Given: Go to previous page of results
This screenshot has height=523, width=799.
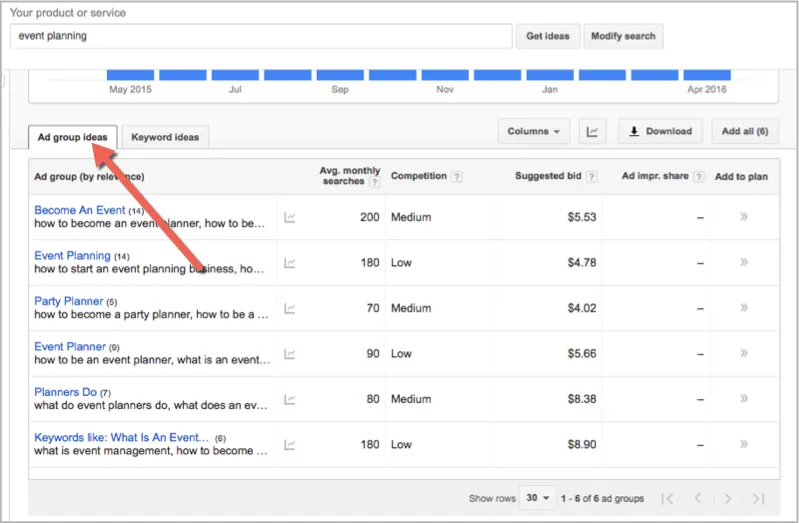Looking at the screenshot, I should click(698, 498).
